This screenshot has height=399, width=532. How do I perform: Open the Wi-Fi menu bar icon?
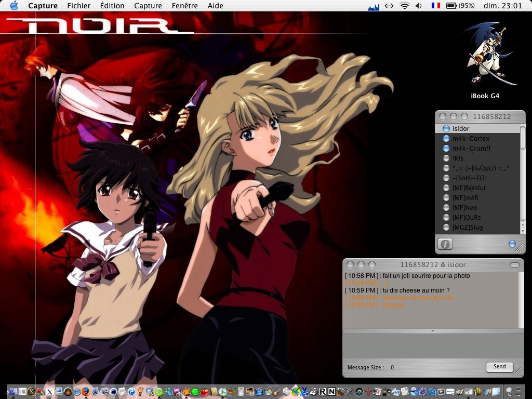click(404, 5)
